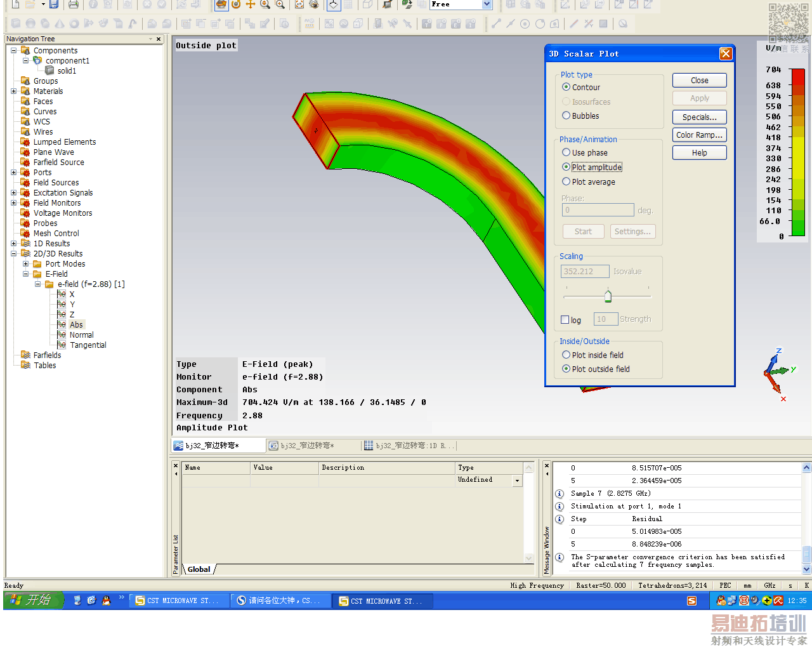Toggle the working plane icon in toolbar
This screenshot has height=650, width=812.
coord(334,5)
